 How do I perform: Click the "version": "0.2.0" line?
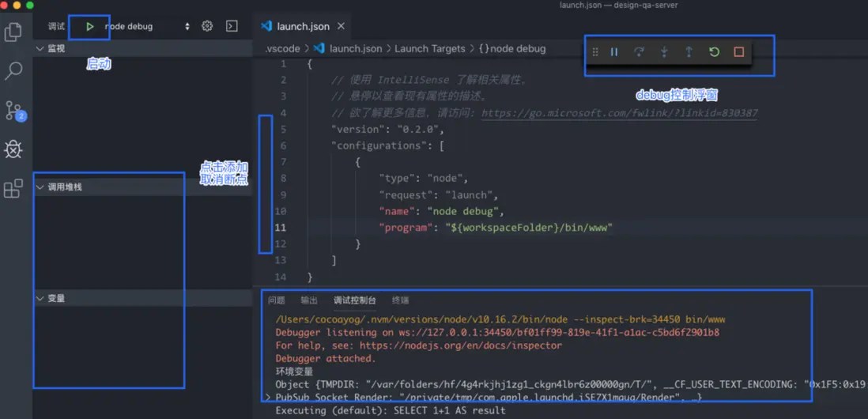pyautogui.click(x=387, y=130)
